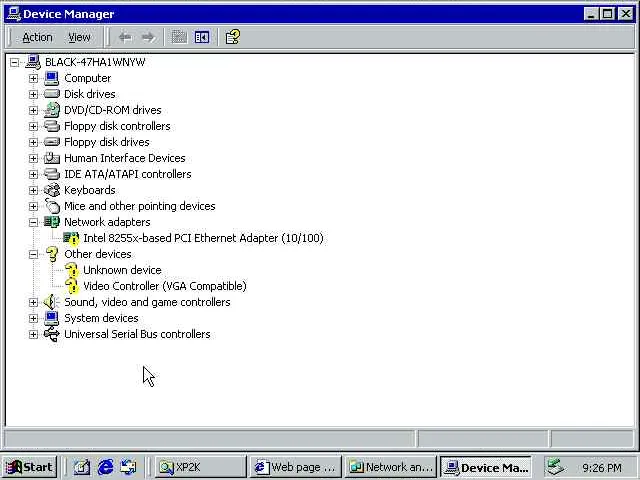Click the mouse icon beside Mice
This screenshot has width=640, height=480.
pos(52,206)
